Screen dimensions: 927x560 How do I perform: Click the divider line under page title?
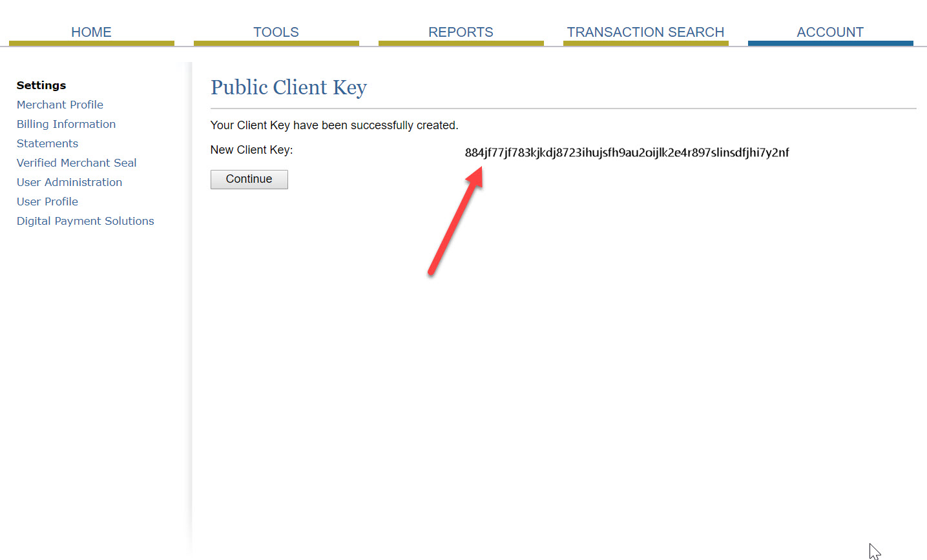pos(563,109)
